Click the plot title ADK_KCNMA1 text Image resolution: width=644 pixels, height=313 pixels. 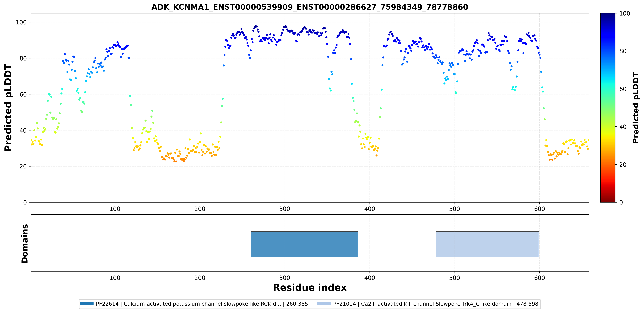(310, 7)
